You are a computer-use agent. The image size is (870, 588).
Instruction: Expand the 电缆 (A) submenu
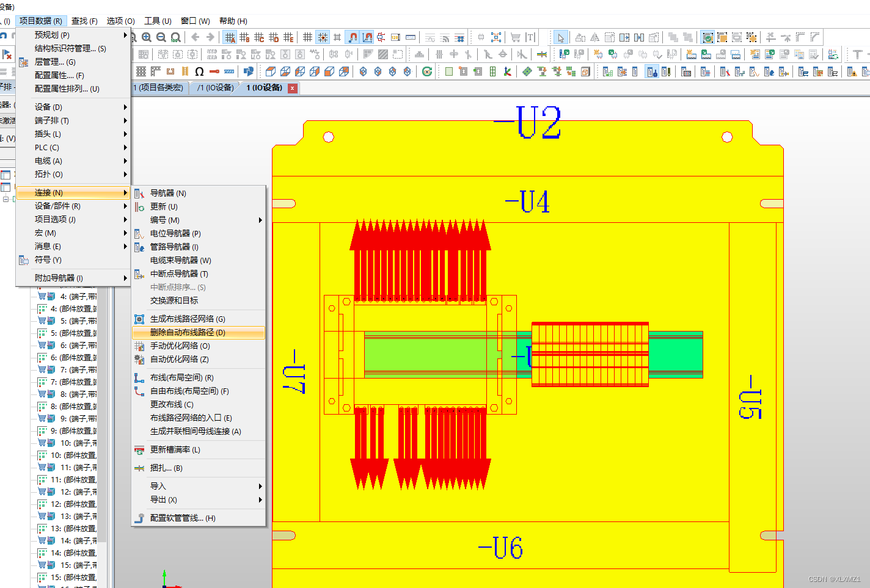click(73, 161)
